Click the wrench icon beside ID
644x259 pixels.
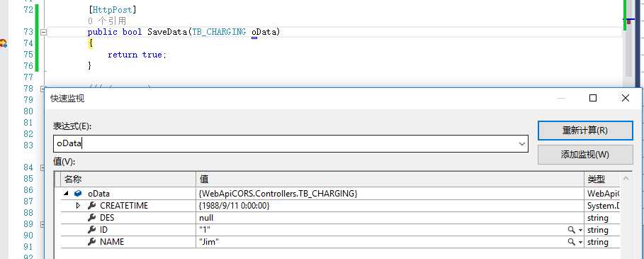point(91,230)
